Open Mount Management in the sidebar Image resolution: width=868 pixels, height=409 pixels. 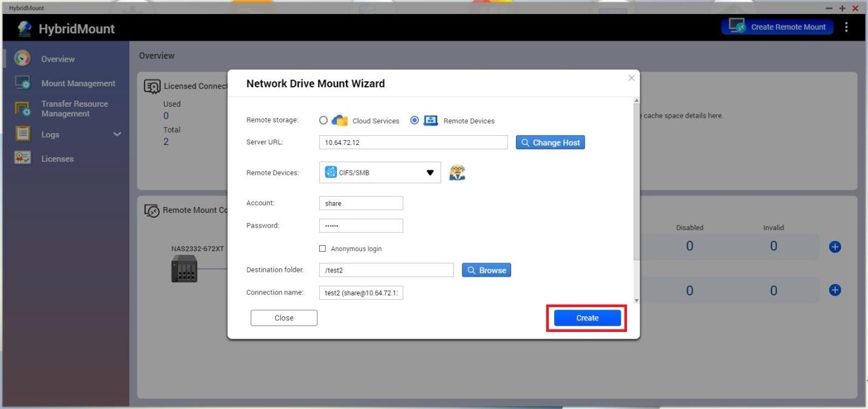point(78,83)
